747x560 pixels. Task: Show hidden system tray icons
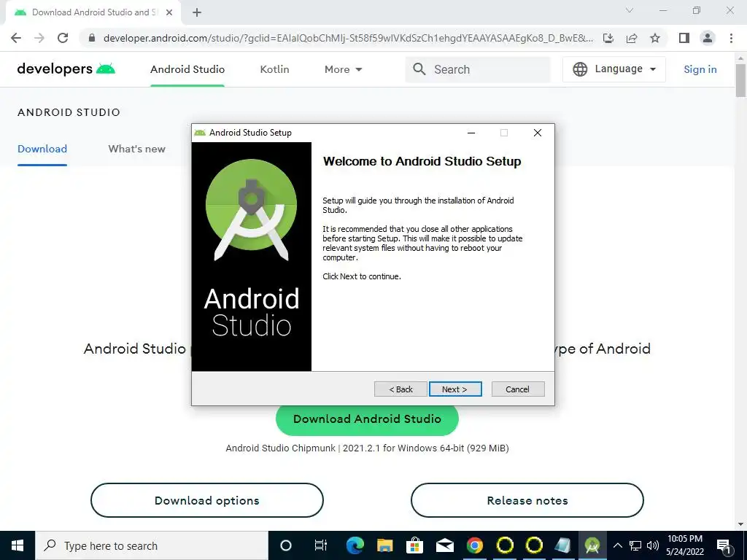[x=617, y=545]
